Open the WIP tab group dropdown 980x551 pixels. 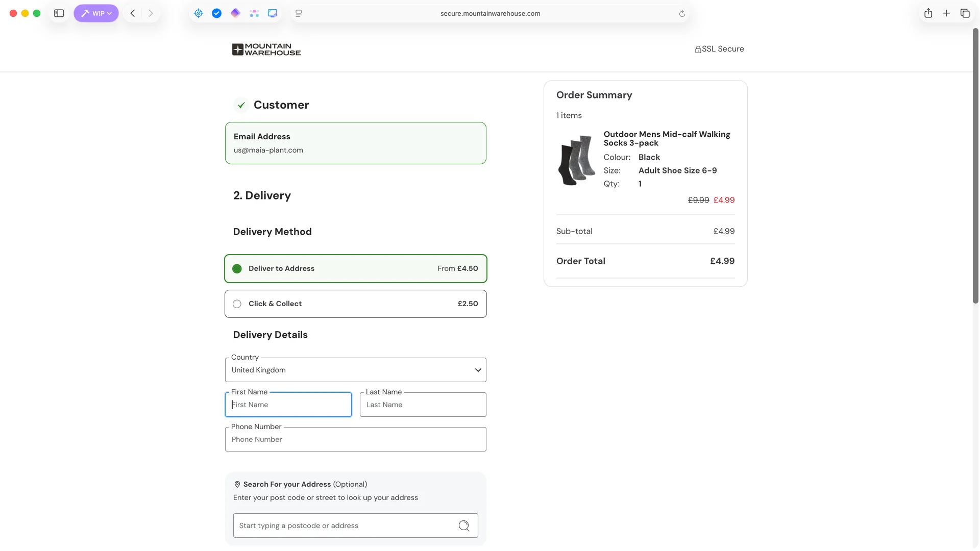click(96, 13)
